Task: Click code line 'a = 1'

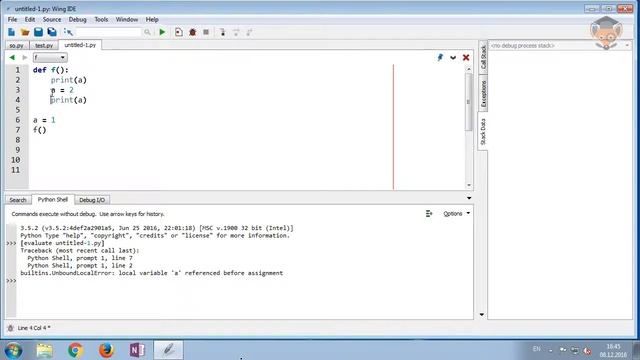Action: click(44, 120)
